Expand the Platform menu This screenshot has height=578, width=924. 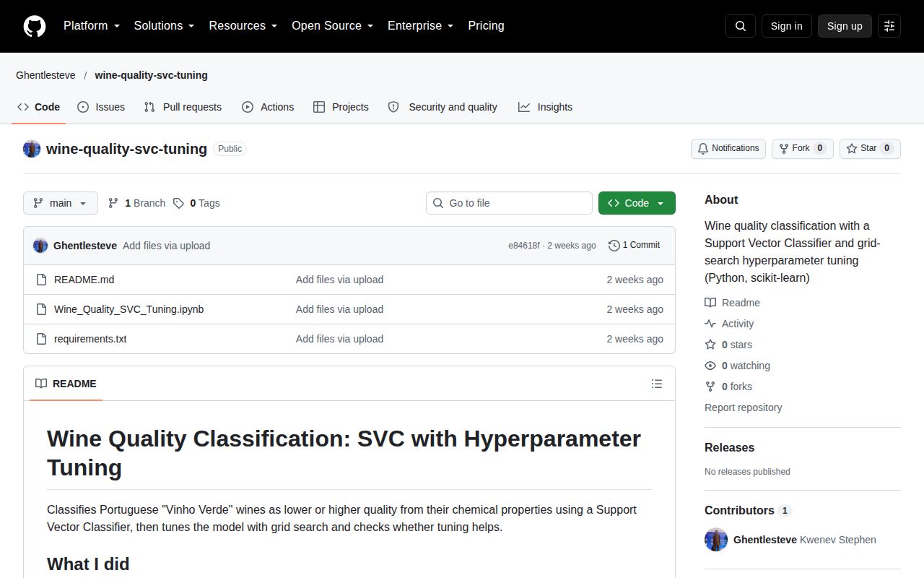click(x=92, y=26)
